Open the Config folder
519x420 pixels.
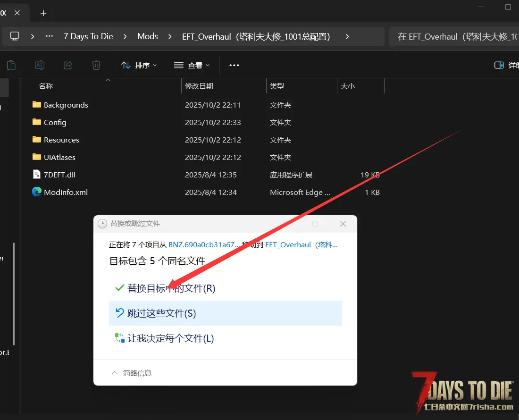tap(55, 122)
